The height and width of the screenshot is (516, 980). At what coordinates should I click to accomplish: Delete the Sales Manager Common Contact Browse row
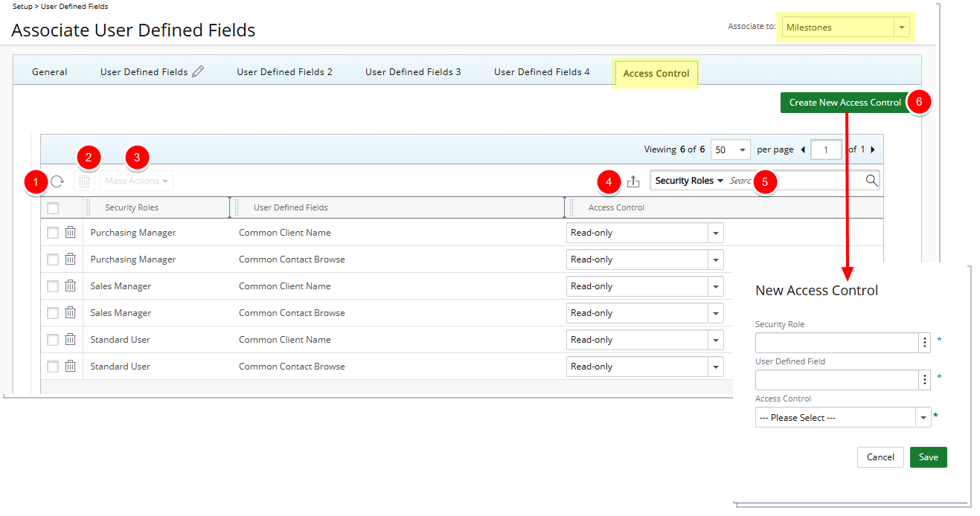pos(70,312)
